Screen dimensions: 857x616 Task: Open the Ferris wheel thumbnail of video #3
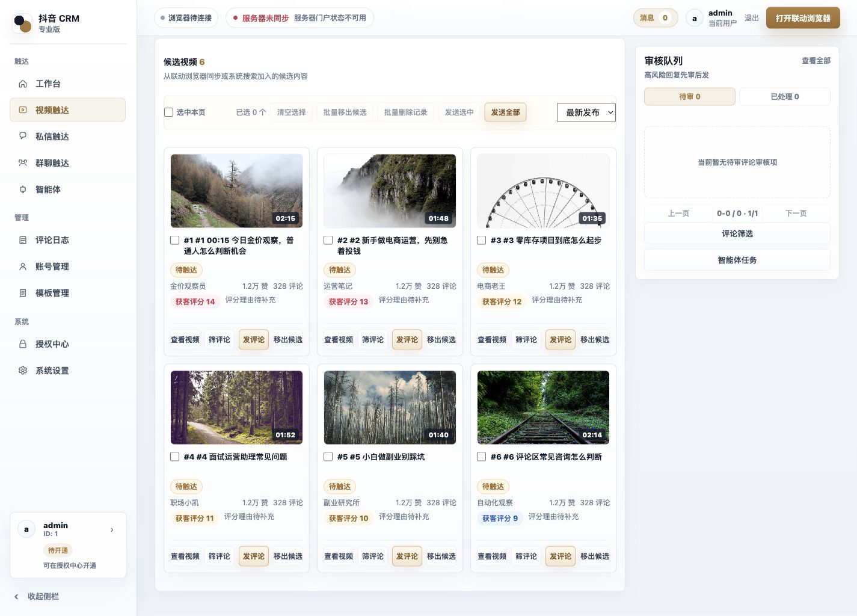[x=543, y=191]
